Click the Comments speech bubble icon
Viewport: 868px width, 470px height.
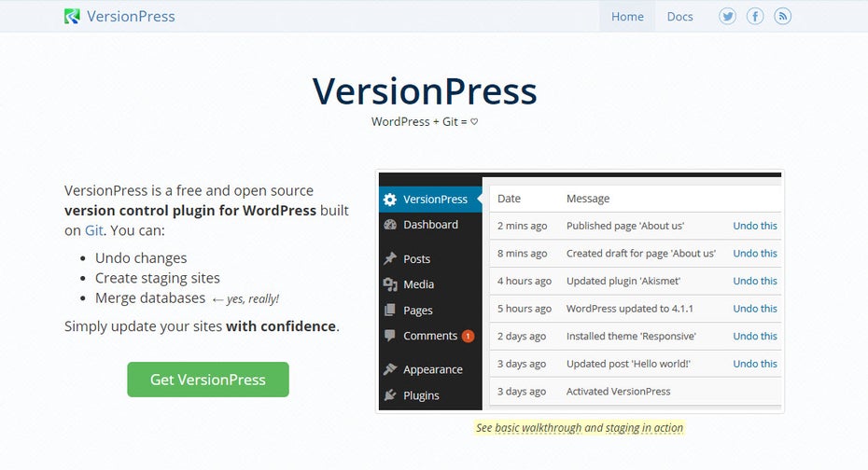point(390,336)
